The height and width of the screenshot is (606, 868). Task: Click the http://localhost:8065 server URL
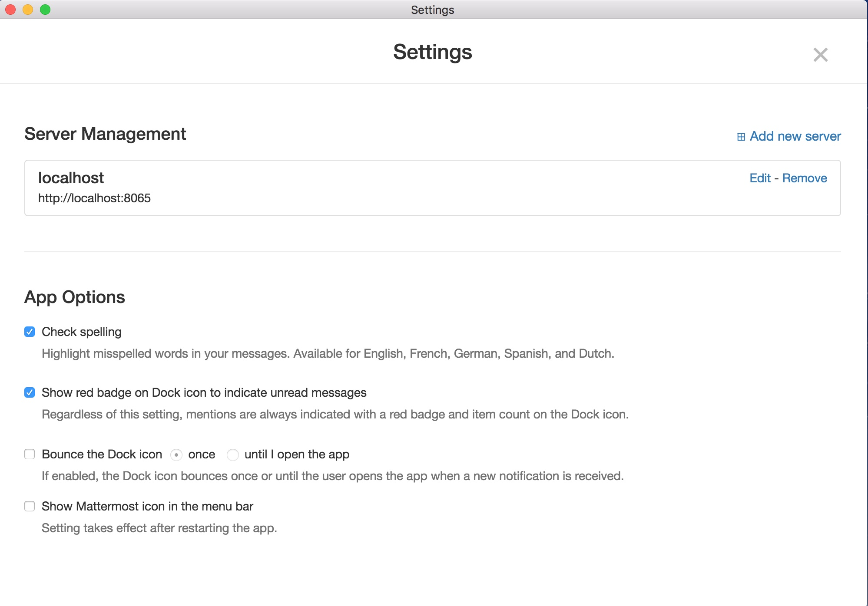(x=94, y=198)
